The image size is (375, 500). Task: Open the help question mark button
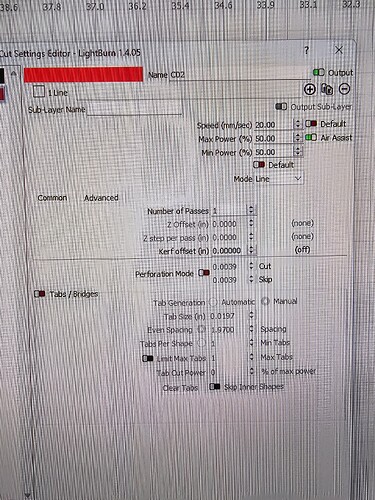(307, 50)
